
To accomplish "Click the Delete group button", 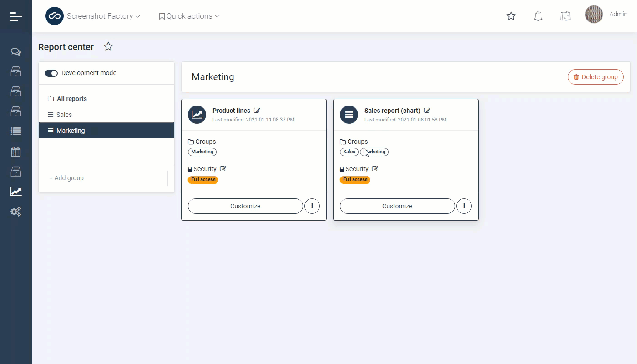I will pyautogui.click(x=596, y=77).
